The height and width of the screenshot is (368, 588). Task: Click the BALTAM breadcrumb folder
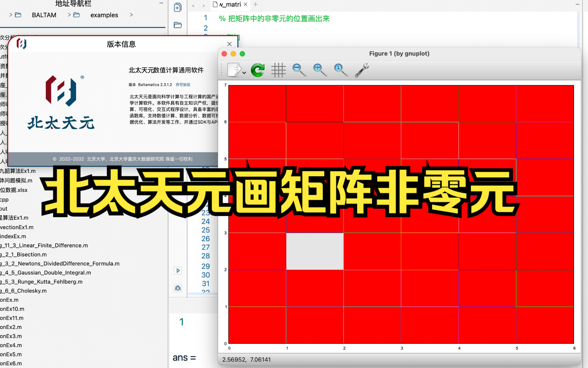[x=44, y=15]
